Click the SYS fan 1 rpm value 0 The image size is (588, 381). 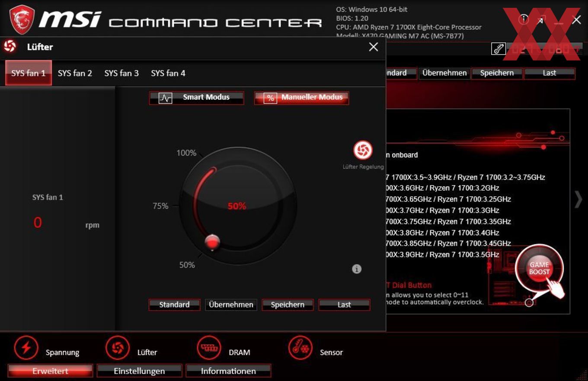pyautogui.click(x=38, y=223)
